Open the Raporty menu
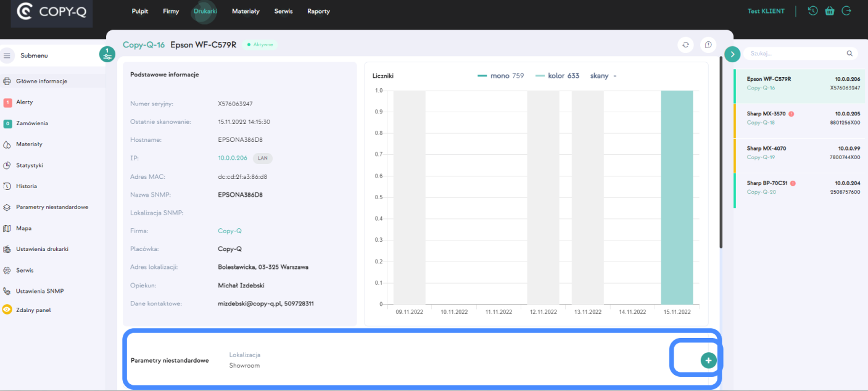The image size is (868, 391). pos(318,11)
